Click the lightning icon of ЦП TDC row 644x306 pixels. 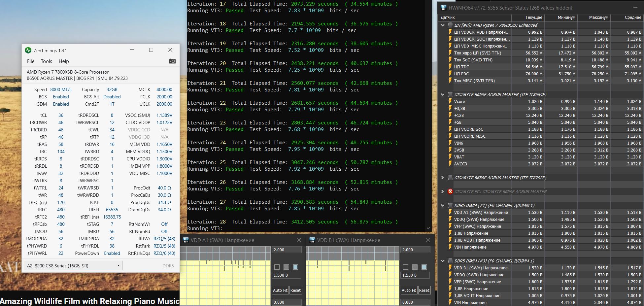pyautogui.click(x=450, y=67)
